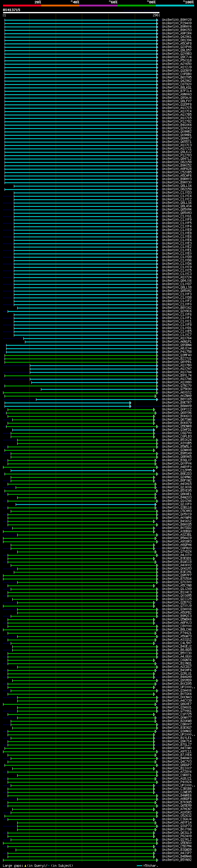
Task: Click the UniRef100_O81394 entry
Action: point(177,40)
